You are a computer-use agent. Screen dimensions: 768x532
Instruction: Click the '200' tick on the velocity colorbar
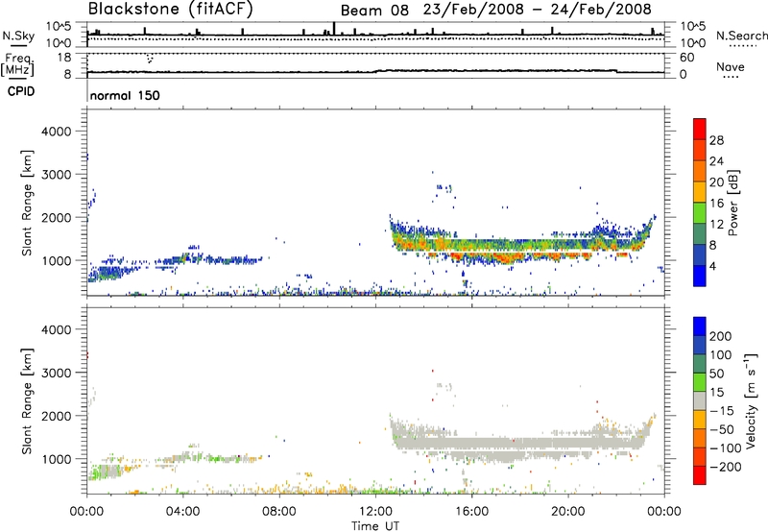(x=721, y=336)
